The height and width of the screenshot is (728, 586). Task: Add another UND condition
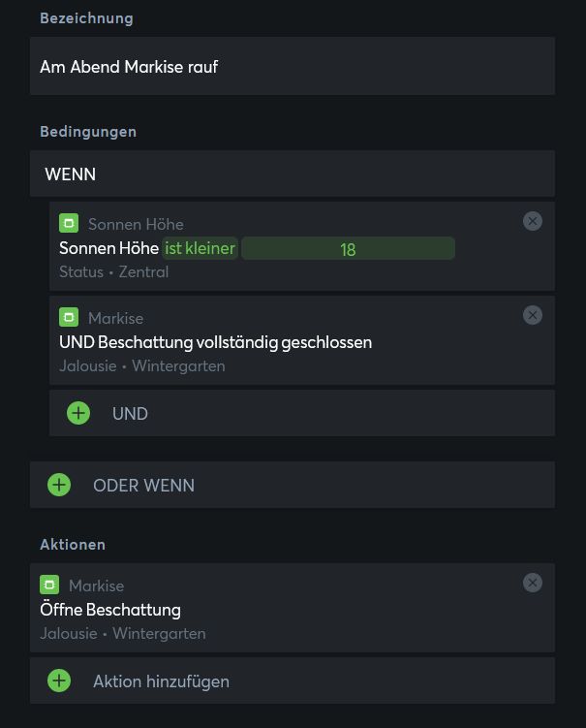click(x=130, y=414)
